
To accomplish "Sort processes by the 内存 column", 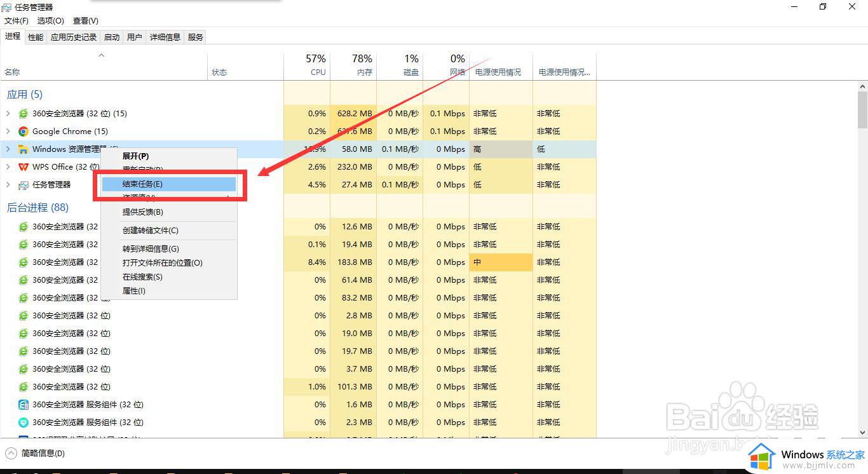I will coord(353,66).
